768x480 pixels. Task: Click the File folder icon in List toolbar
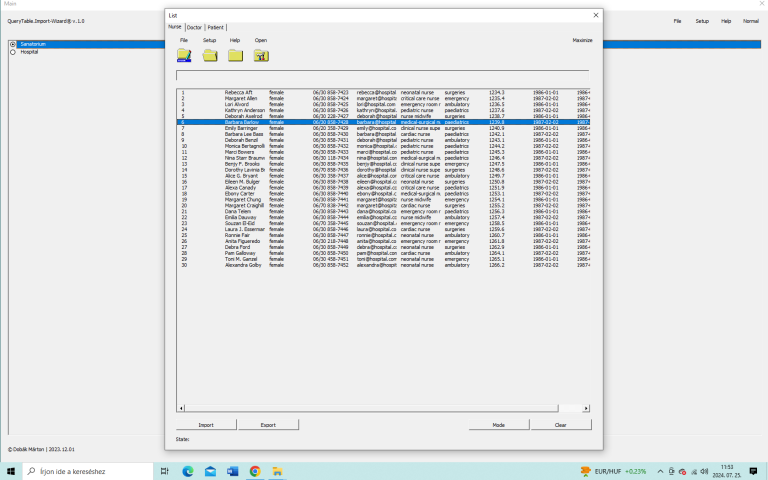click(184, 55)
